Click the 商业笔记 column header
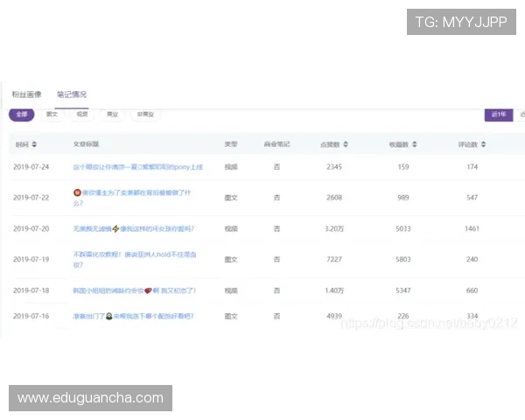 (276, 144)
